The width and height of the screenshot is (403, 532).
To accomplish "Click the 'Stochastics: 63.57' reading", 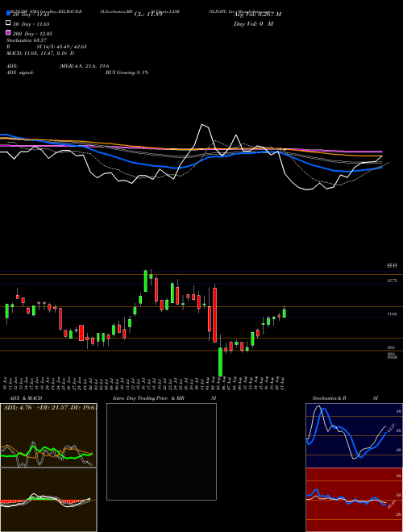I will [x=27, y=40].
